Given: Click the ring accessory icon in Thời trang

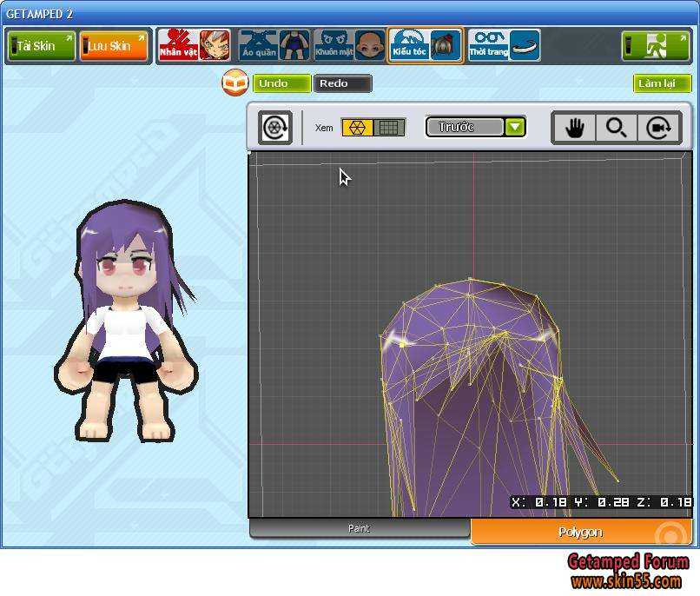Looking at the screenshot, I should pos(525,44).
